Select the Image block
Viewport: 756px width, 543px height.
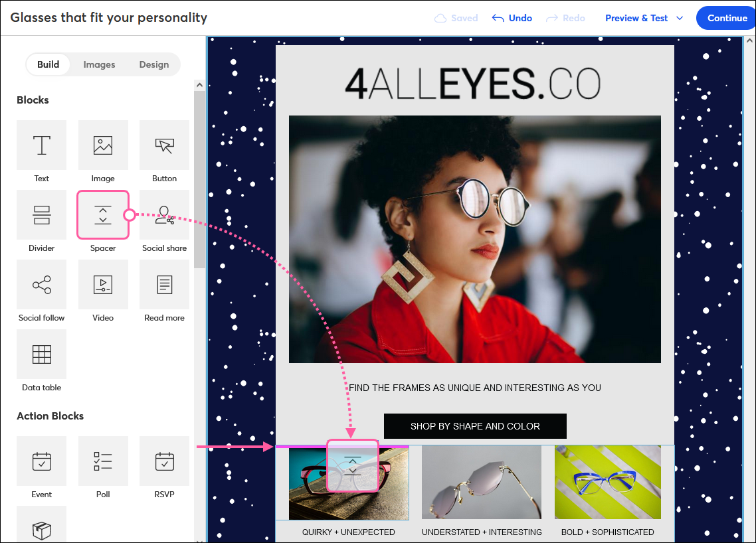[x=103, y=145]
